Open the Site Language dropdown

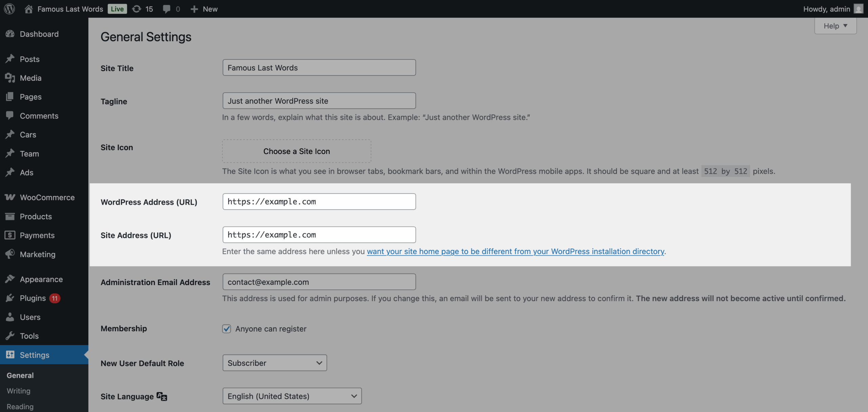(x=292, y=396)
